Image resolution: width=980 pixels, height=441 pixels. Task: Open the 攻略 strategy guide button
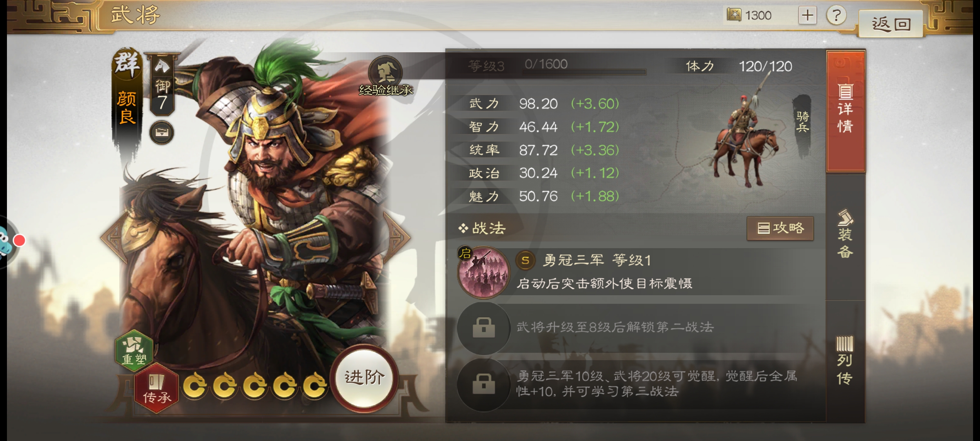point(780,228)
